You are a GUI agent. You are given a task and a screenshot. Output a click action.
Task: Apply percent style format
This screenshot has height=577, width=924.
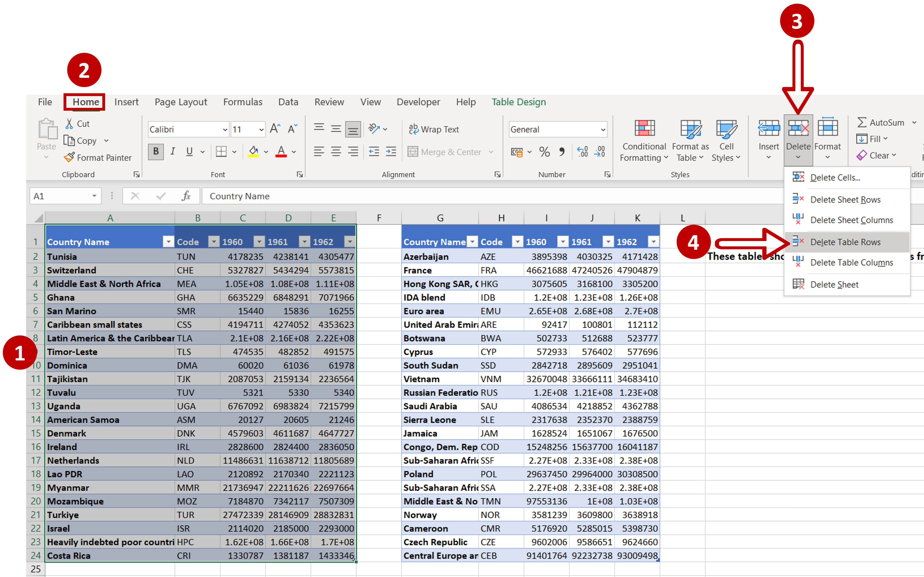click(x=545, y=152)
